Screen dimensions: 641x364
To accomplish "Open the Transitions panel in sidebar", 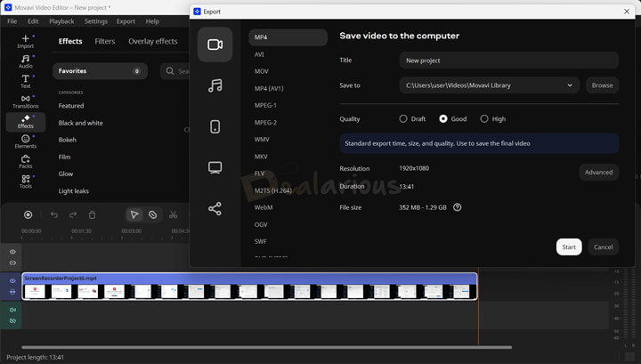I will click(25, 101).
